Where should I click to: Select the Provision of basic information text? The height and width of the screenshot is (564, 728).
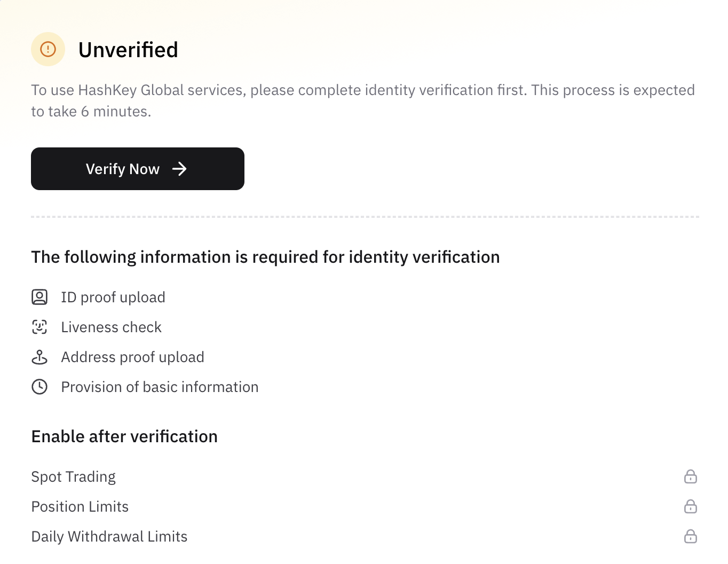click(160, 387)
